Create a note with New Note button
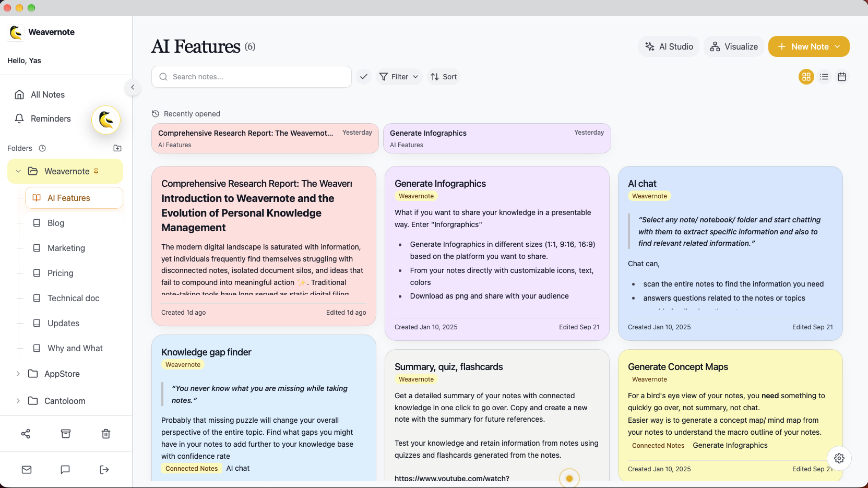868x488 pixels. coord(808,46)
